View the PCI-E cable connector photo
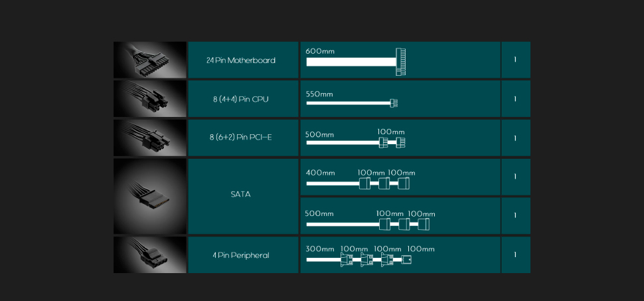Image resolution: width=644 pixels, height=301 pixels. pos(149,138)
